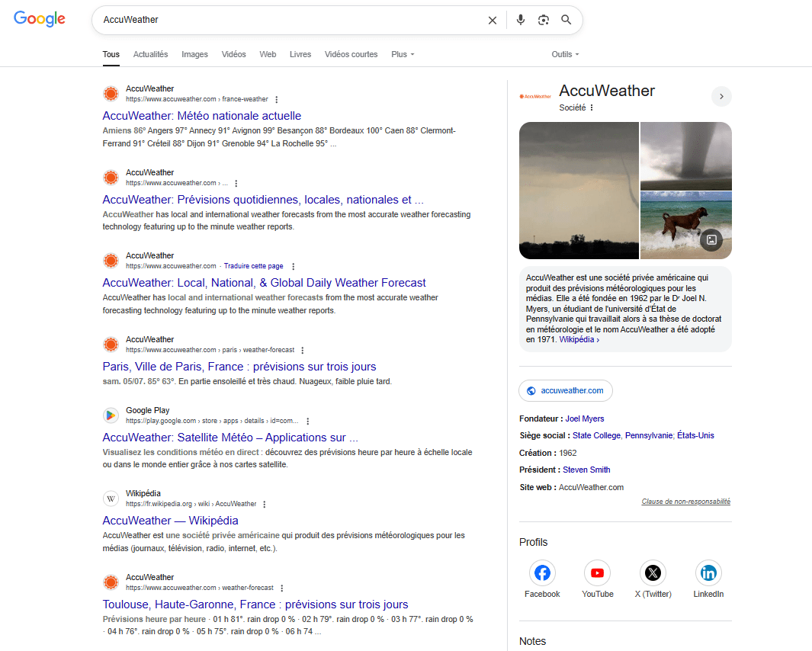Click Google Play favicon icon
812x651 pixels.
pos(111,415)
